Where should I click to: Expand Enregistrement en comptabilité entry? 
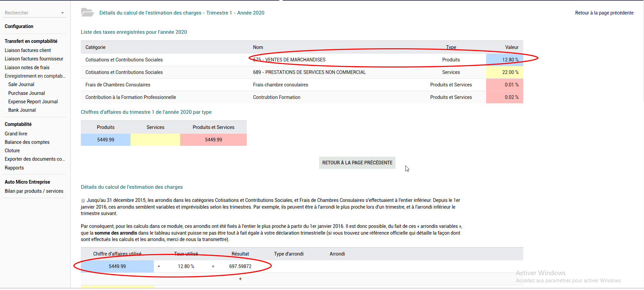[x=35, y=76]
